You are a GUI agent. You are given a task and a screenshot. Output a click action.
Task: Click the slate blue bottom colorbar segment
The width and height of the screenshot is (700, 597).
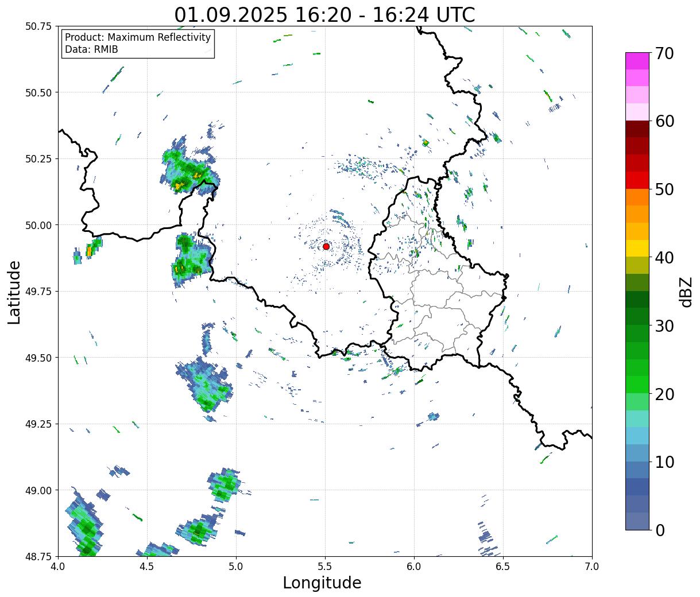tap(637, 521)
